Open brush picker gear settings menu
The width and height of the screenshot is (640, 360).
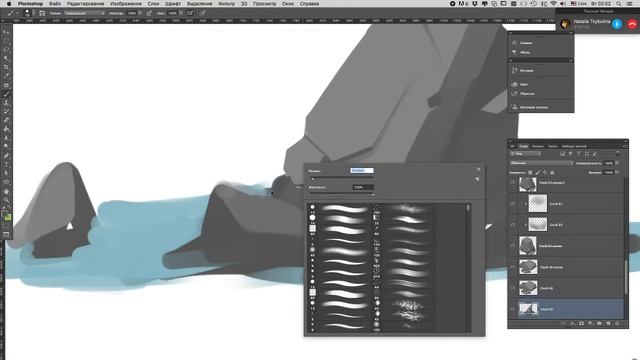pos(478,169)
